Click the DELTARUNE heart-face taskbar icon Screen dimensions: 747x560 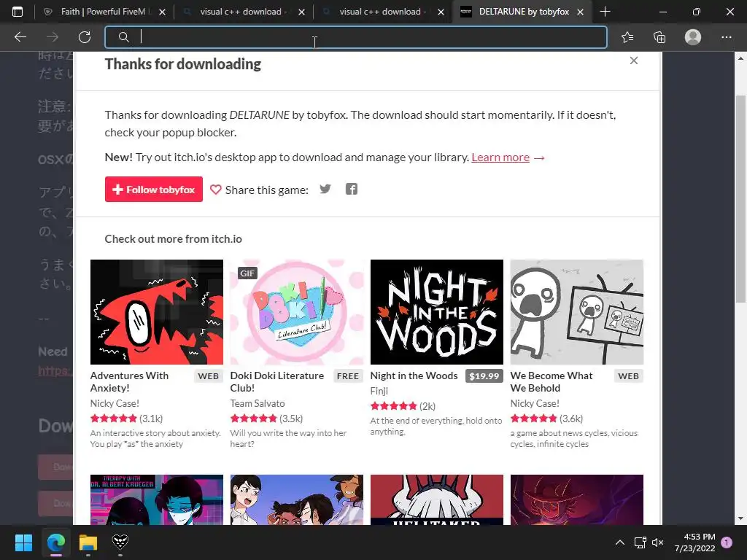[120, 542]
